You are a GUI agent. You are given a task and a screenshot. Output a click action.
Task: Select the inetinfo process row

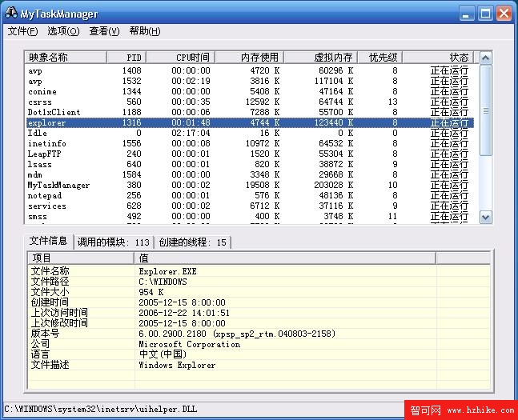point(250,143)
